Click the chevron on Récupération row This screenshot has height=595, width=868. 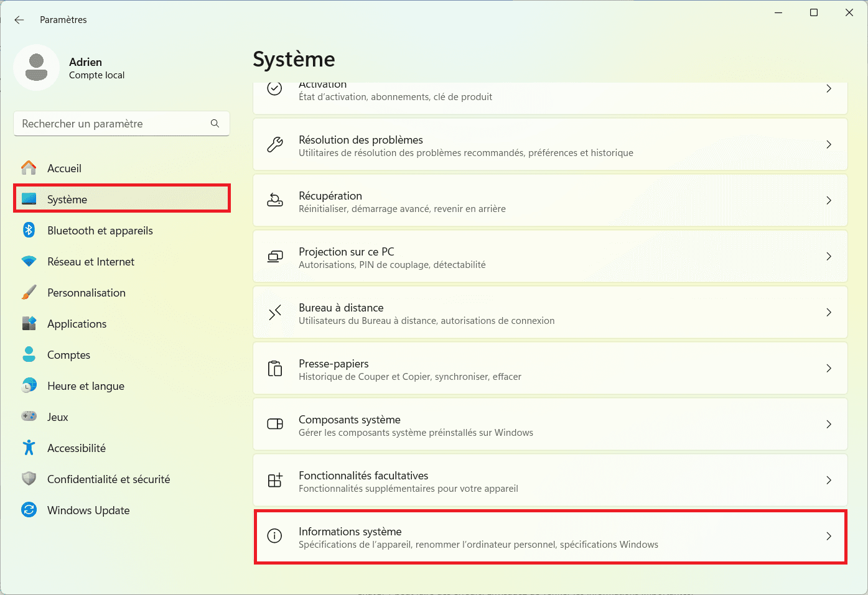829,200
